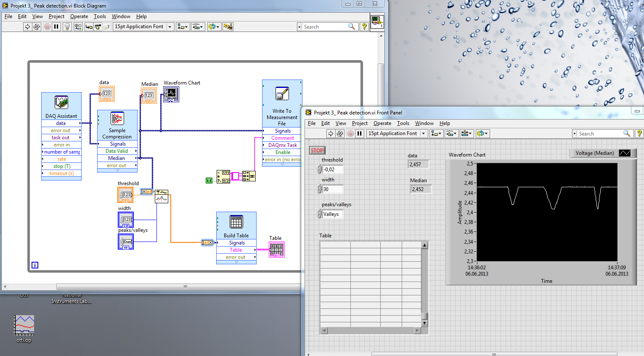
Task: Click the Build Table express VI icon
Action: (236, 222)
